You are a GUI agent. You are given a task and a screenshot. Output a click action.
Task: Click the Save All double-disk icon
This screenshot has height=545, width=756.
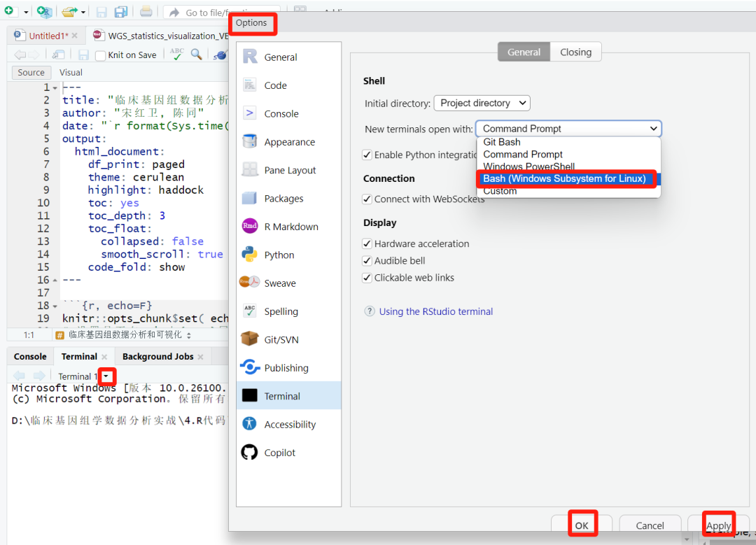121,12
